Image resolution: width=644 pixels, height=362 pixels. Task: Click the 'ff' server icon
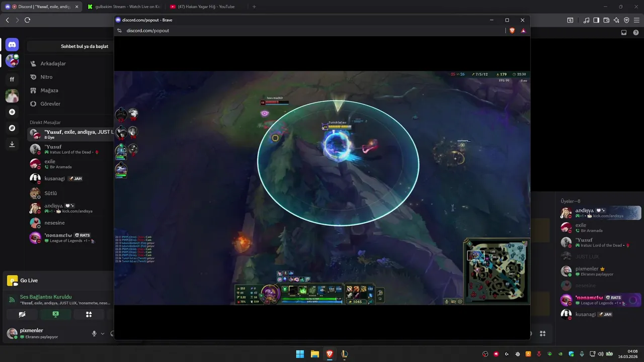[x=12, y=79]
